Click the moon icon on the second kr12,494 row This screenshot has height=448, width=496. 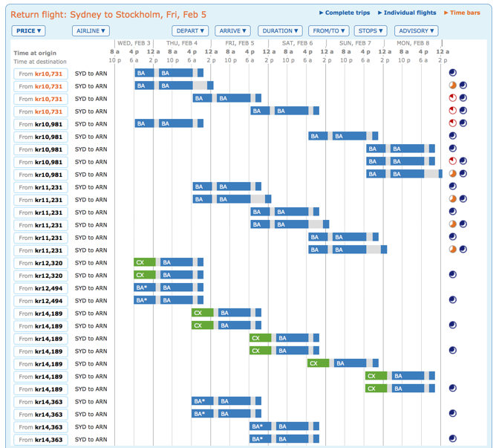453,300
